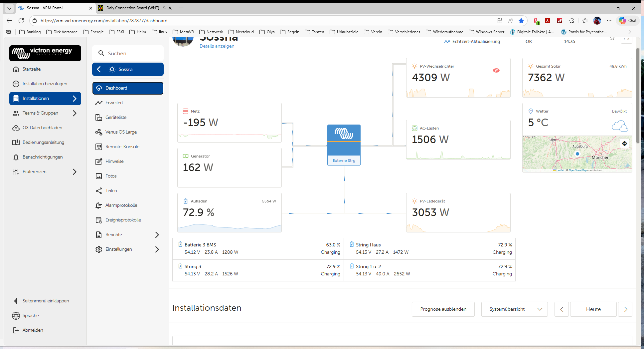Click the toggle switch button at top right

[626, 40]
